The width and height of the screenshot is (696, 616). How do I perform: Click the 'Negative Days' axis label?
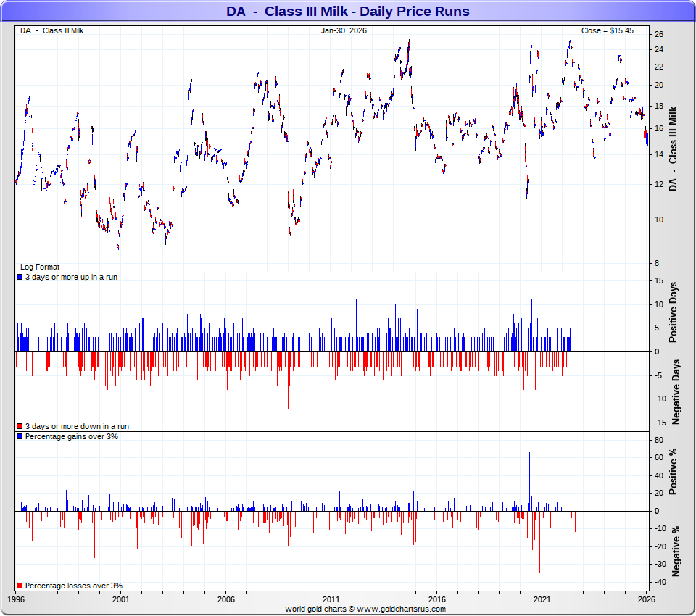(674, 391)
